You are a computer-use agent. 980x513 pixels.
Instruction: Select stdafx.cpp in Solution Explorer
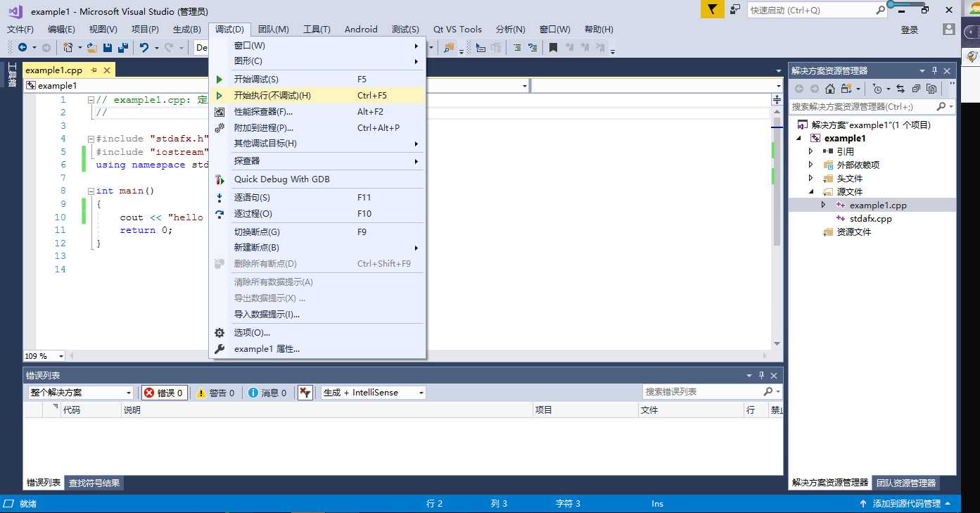click(870, 218)
